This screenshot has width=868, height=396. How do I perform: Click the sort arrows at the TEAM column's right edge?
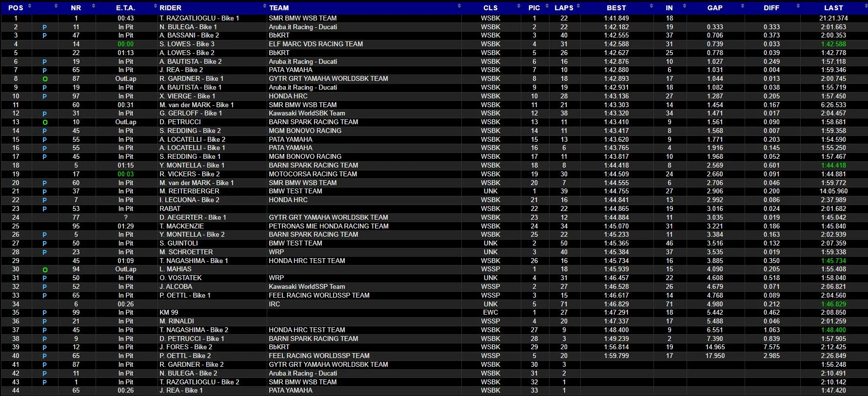(x=459, y=6)
